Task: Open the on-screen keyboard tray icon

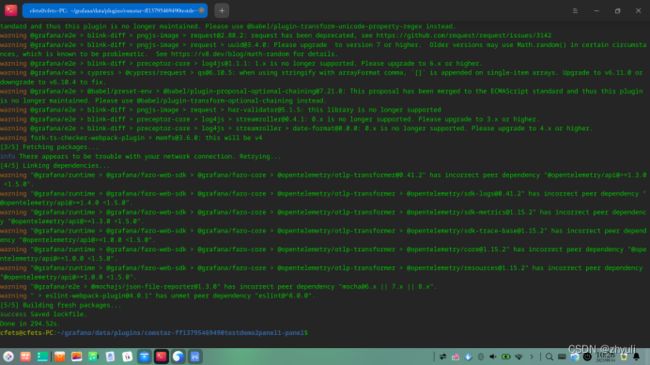Action: (562, 357)
